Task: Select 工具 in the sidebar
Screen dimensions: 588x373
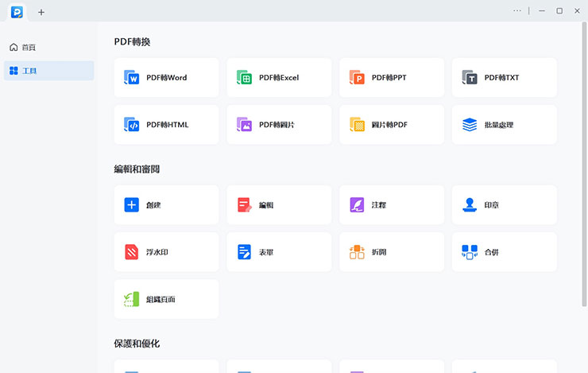Action: 48,71
